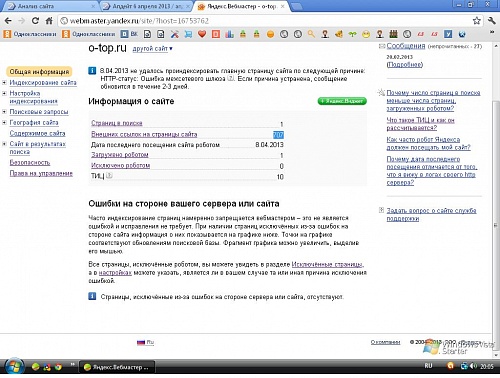Open the red heart bookmark icon
Viewport: 500px width, 378px height.
click(202, 34)
